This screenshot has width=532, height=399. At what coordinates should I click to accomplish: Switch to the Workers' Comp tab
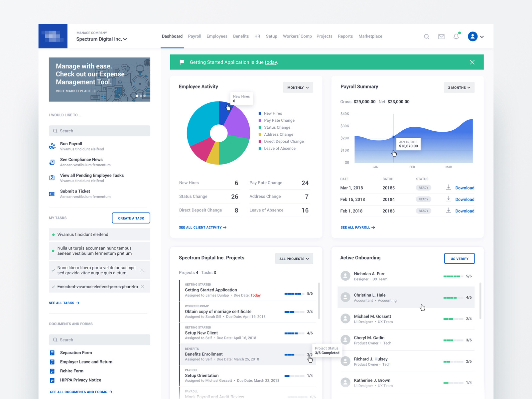(x=297, y=36)
